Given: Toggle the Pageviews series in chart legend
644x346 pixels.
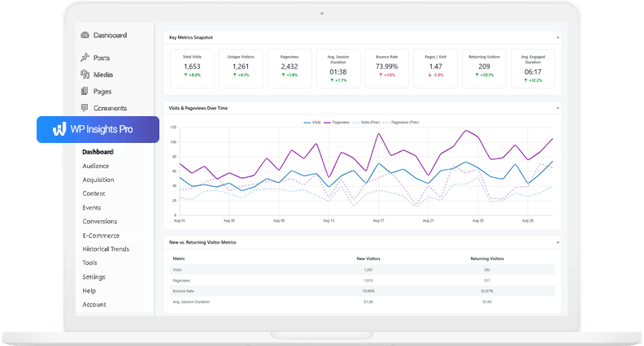Looking at the screenshot, I should [x=337, y=123].
